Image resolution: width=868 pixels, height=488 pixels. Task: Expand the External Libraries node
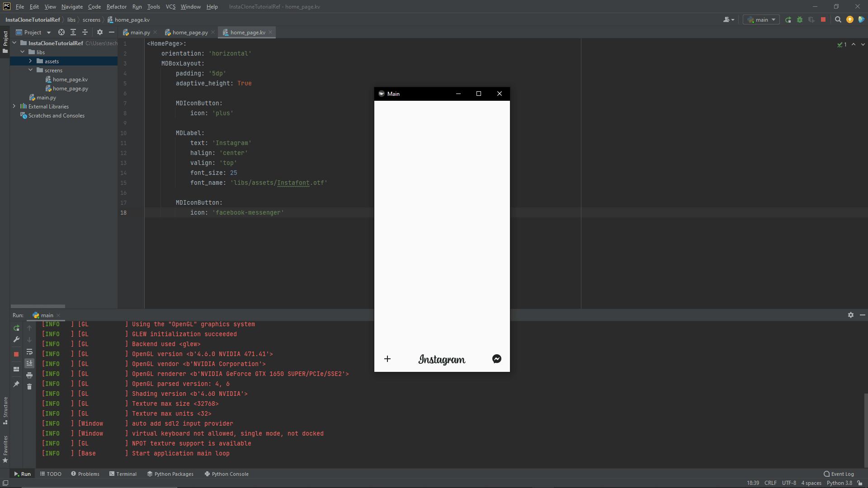[x=14, y=106]
